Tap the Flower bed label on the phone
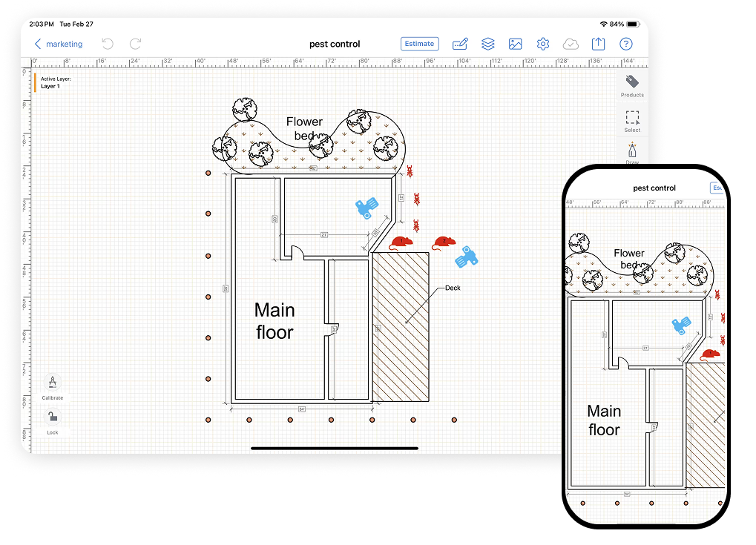Screen dimensions: 756x545 coord(629,259)
